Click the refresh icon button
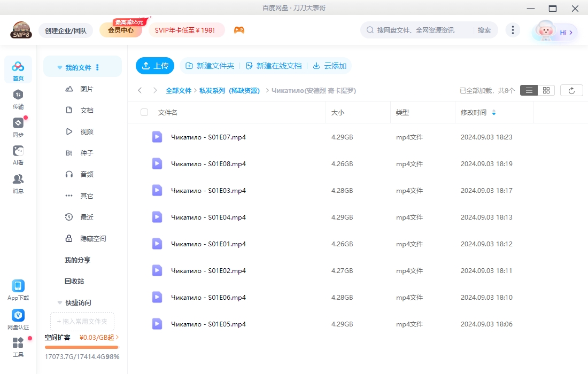The height and width of the screenshot is (374, 588). [x=571, y=90]
